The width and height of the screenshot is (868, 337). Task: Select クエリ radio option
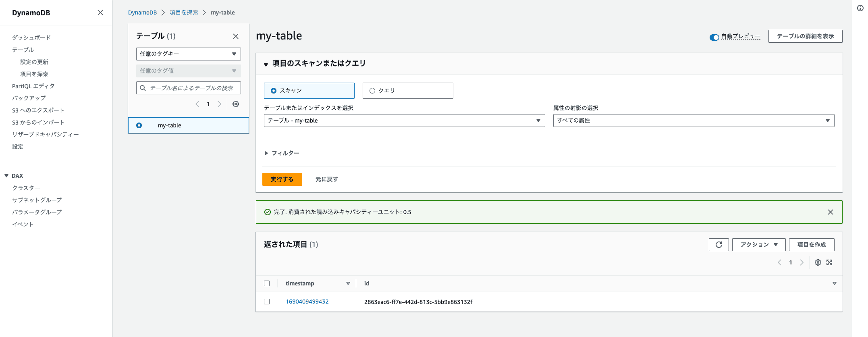[x=408, y=91]
